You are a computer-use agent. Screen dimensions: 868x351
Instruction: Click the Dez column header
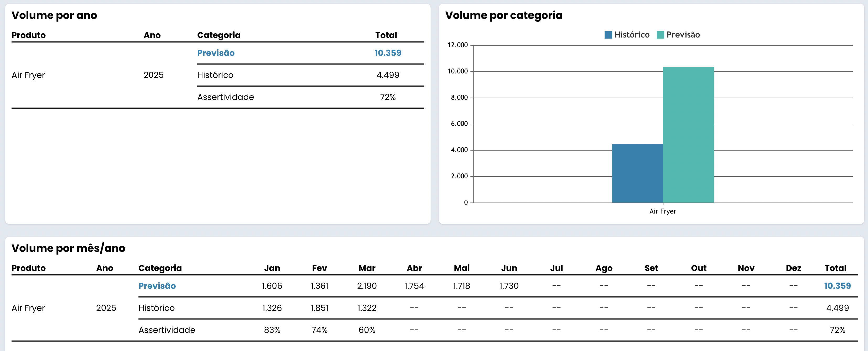tap(794, 268)
